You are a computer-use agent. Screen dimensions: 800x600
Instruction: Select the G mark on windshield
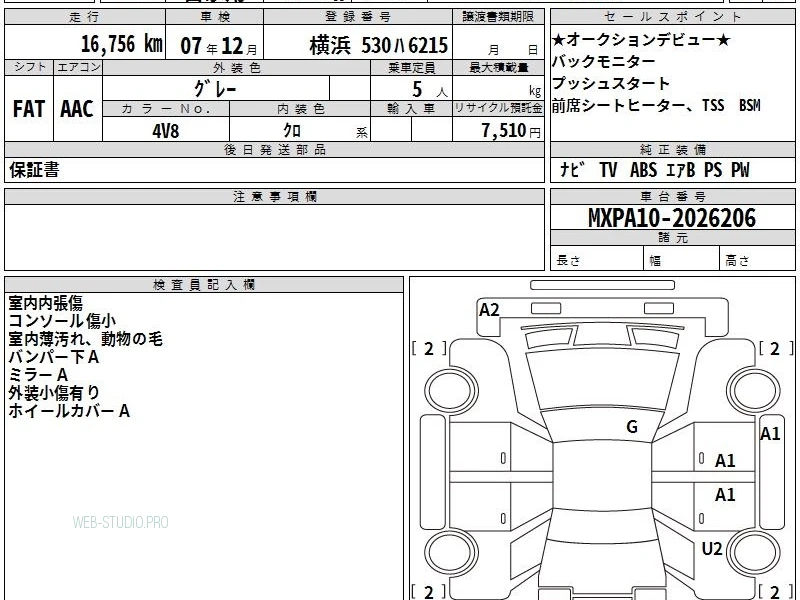(x=632, y=427)
